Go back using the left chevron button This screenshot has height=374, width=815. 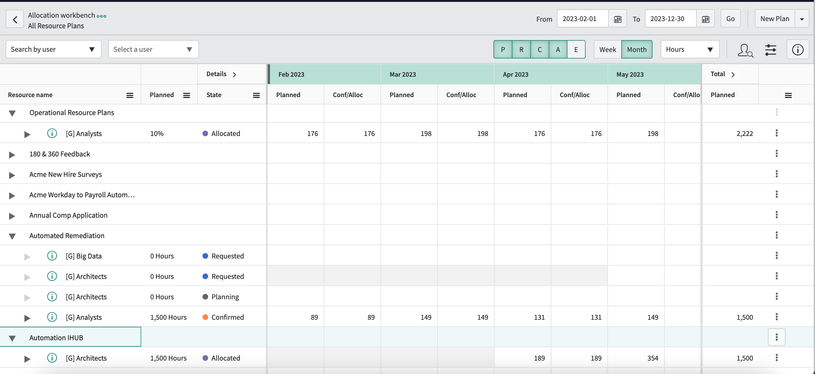(15, 19)
